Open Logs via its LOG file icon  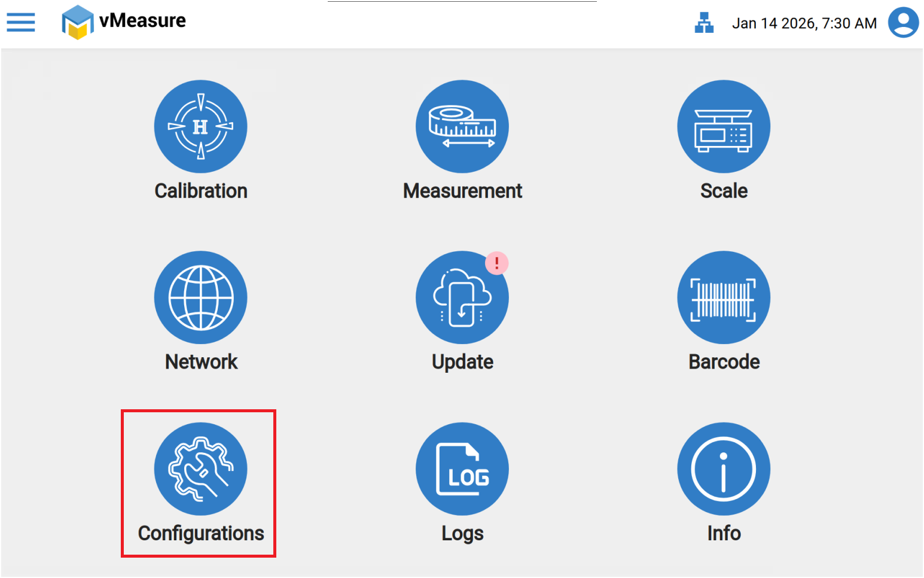pyautogui.click(x=462, y=469)
